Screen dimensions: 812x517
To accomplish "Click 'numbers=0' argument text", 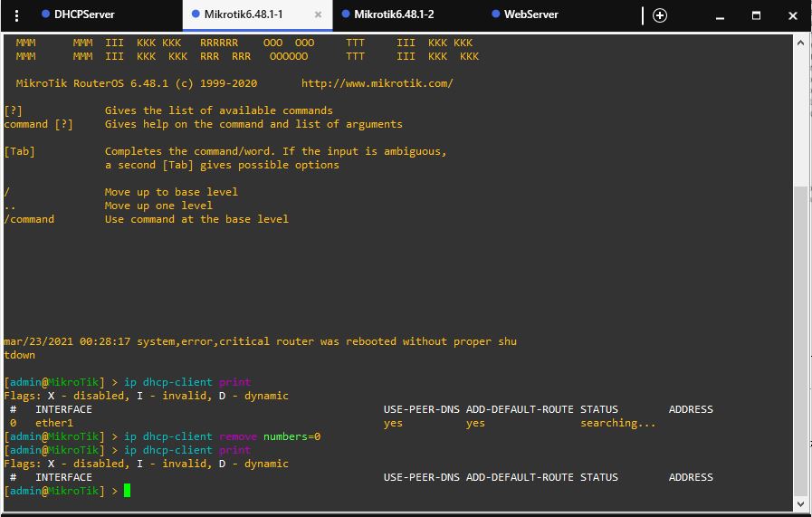I will 292,436.
